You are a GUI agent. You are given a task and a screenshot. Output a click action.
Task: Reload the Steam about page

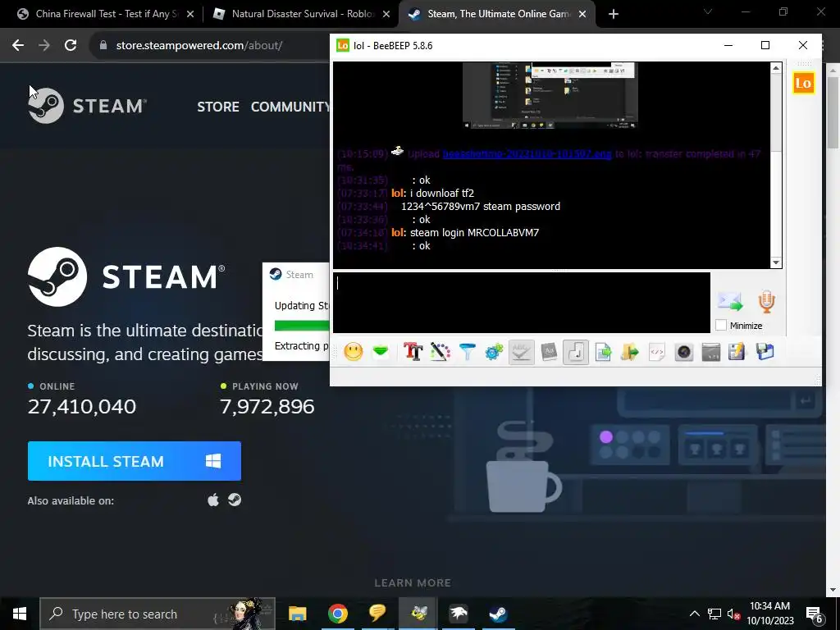[71, 46]
